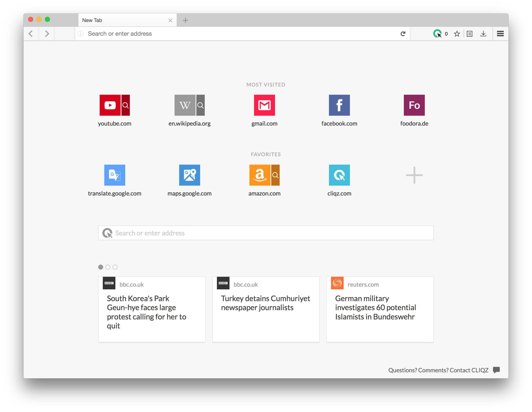Close the New Tab tab
The width and height of the screenshot is (532, 412).
[170, 20]
